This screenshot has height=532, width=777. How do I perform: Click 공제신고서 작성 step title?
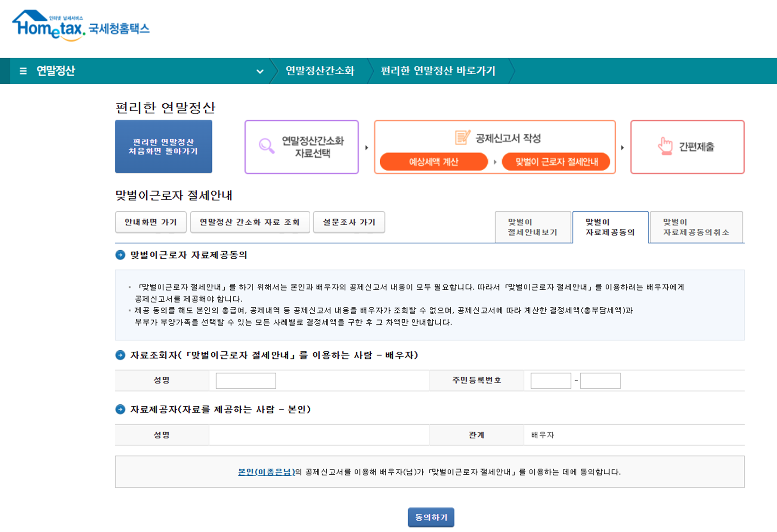click(508, 138)
